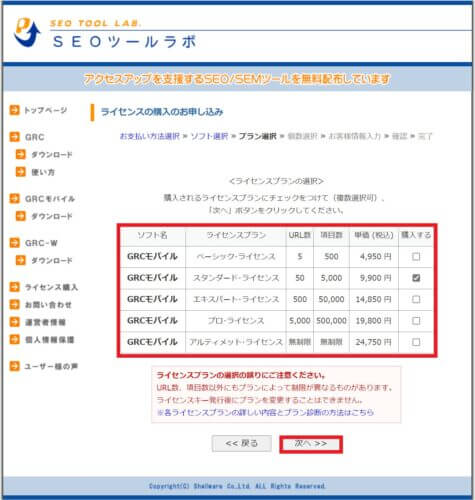
Task: Click arrow icon beside 使い方
Action: pyautogui.click(x=21, y=172)
